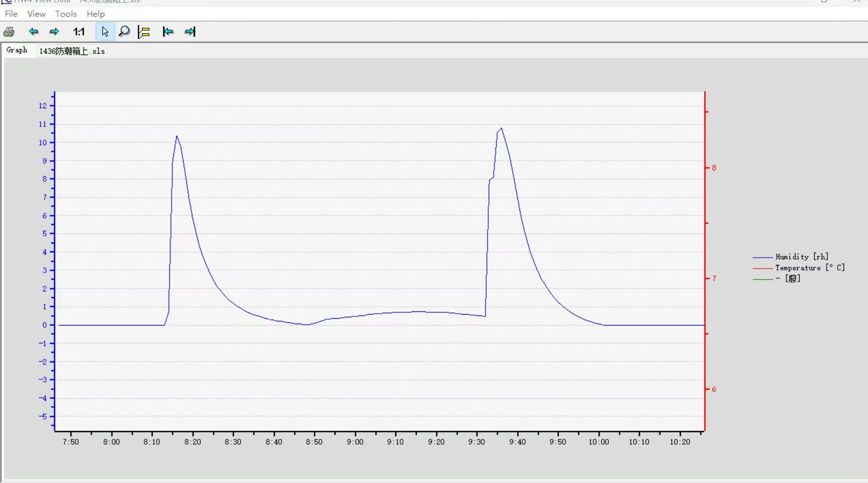The width and height of the screenshot is (868, 483).
Task: Click the 9:00 label on time axis
Action: coord(355,442)
